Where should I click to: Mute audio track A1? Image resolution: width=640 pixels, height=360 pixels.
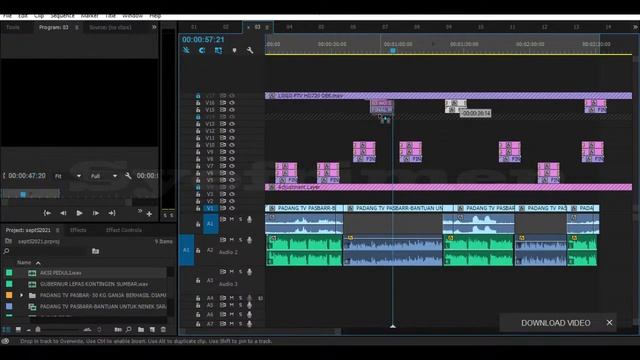coord(232,220)
